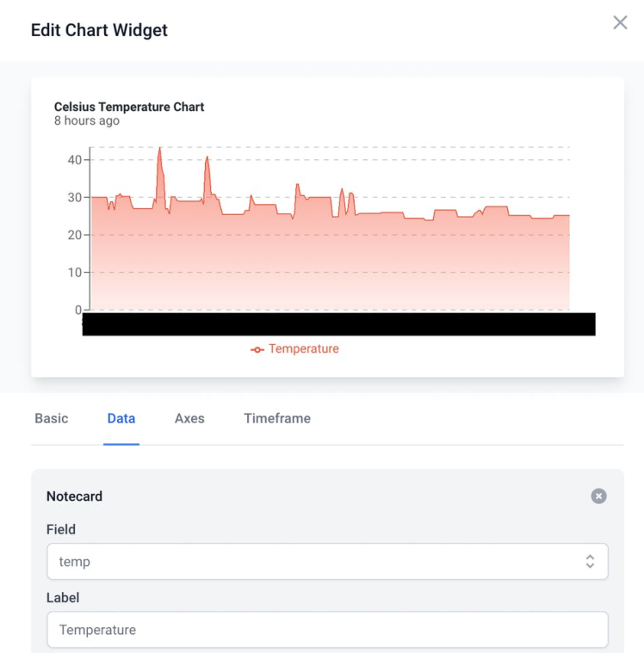Screen dimensions: 644x653
Task: Close the Edit Chart Widget dialog
Action: pos(620,23)
